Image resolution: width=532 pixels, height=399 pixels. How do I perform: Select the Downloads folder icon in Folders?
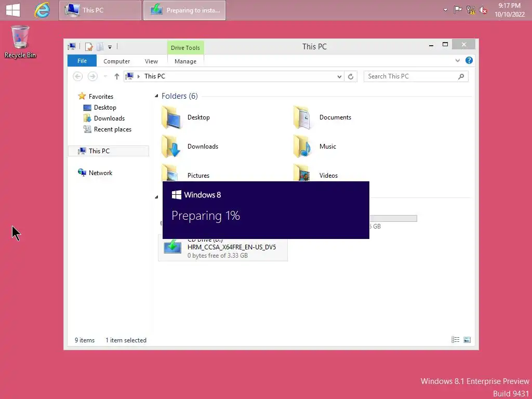tap(171, 147)
